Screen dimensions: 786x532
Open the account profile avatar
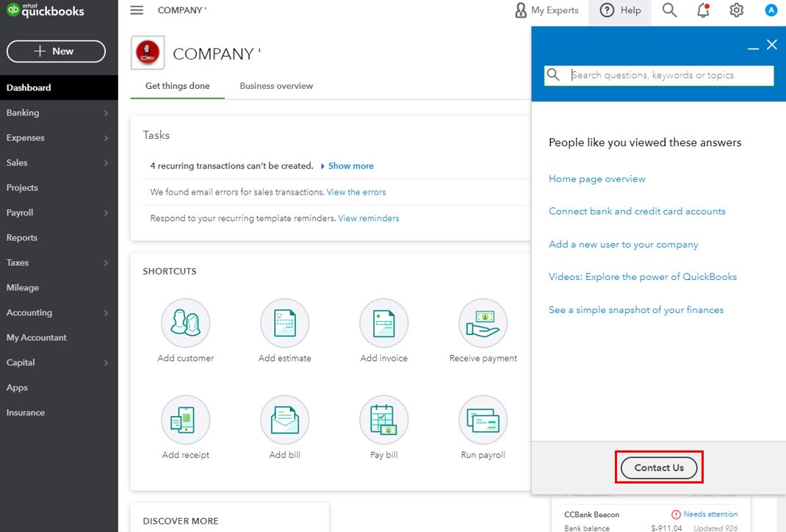pos(771,10)
